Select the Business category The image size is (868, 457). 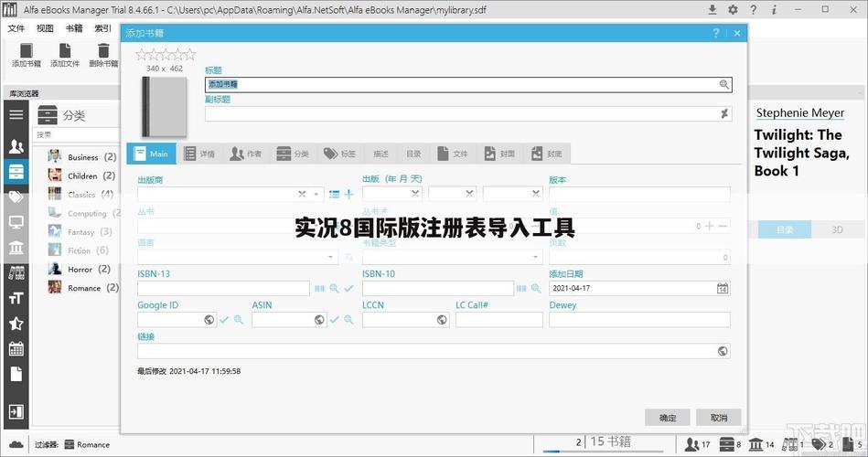(82, 157)
